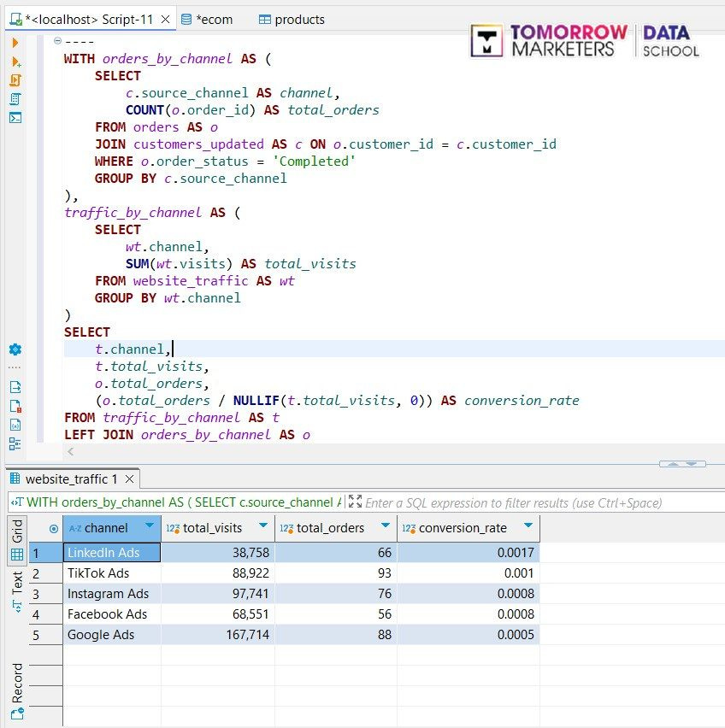Click the Record panel icon at bottom left
This screenshot has height=728, width=725.
click(17, 714)
